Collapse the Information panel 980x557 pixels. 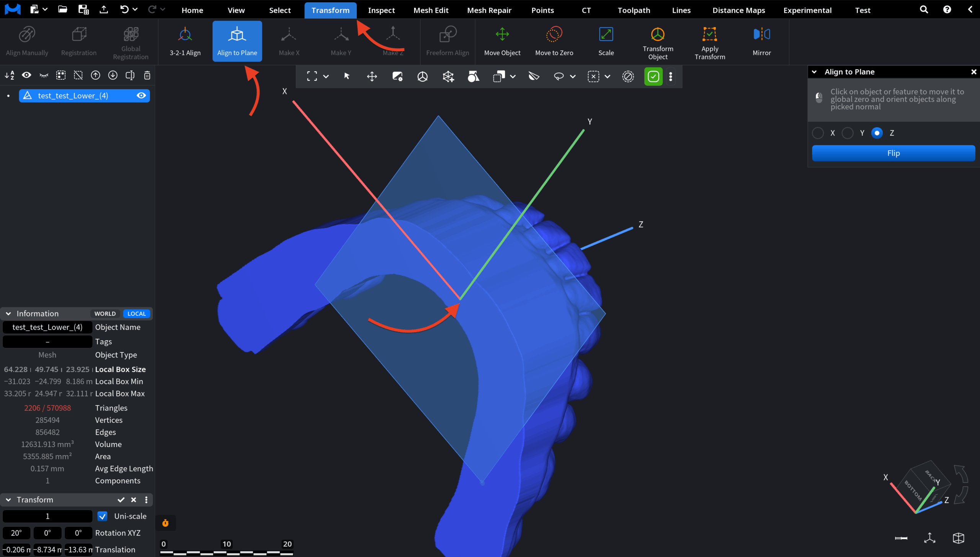8,313
